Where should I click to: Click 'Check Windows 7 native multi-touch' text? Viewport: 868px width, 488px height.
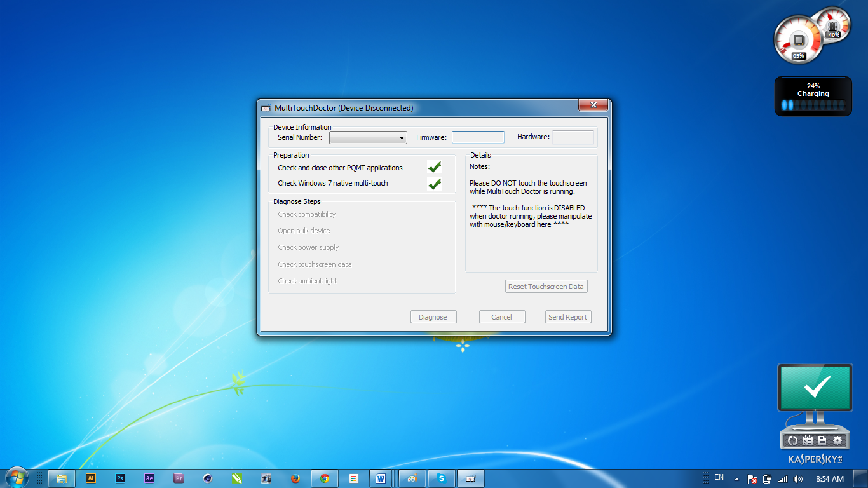pyautogui.click(x=333, y=183)
